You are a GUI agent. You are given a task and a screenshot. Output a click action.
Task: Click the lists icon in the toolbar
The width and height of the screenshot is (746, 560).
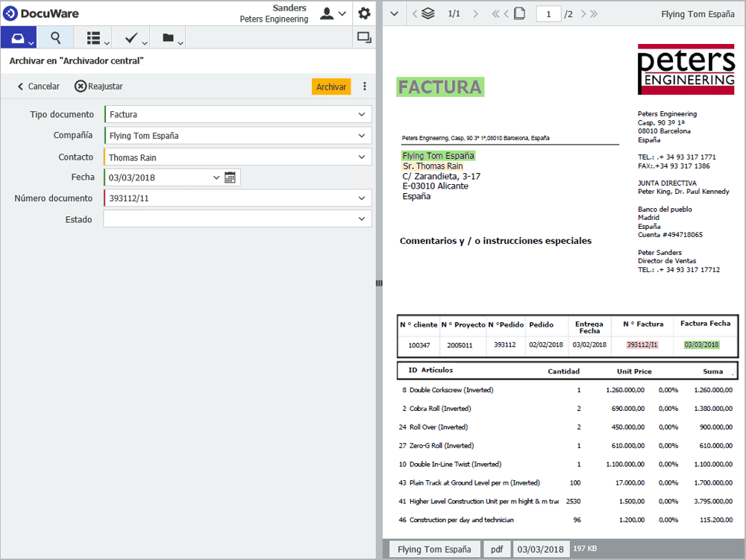click(93, 37)
